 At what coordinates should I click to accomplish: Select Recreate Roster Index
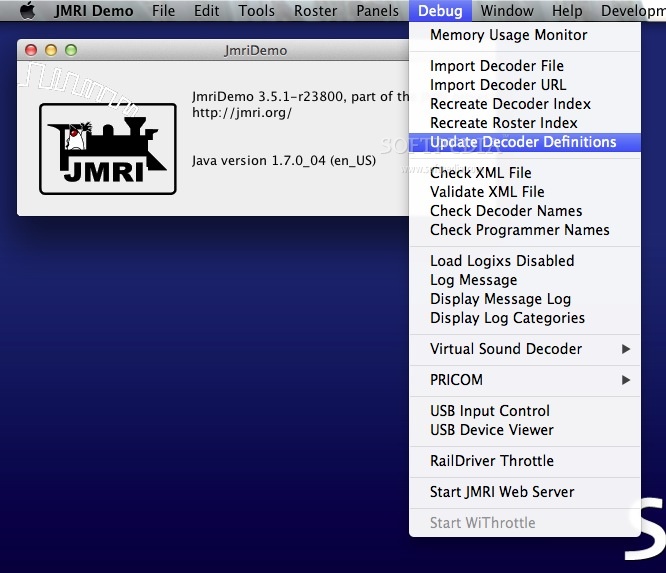click(525, 123)
